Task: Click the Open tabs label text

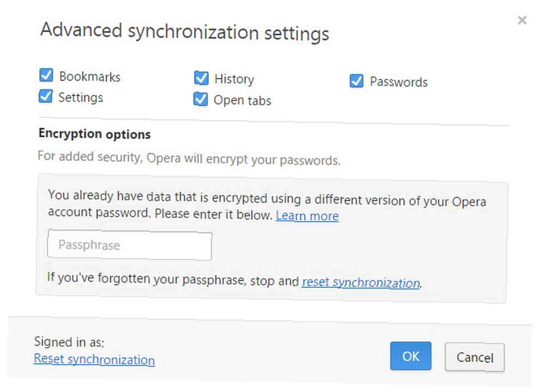Action: click(243, 100)
